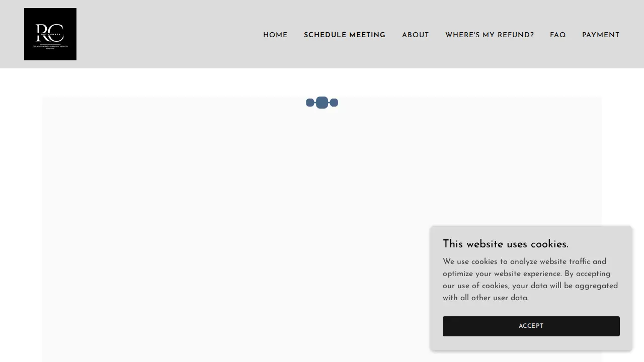Open the Where's My Refund? page
This screenshot has height=362, width=644.
click(490, 35)
